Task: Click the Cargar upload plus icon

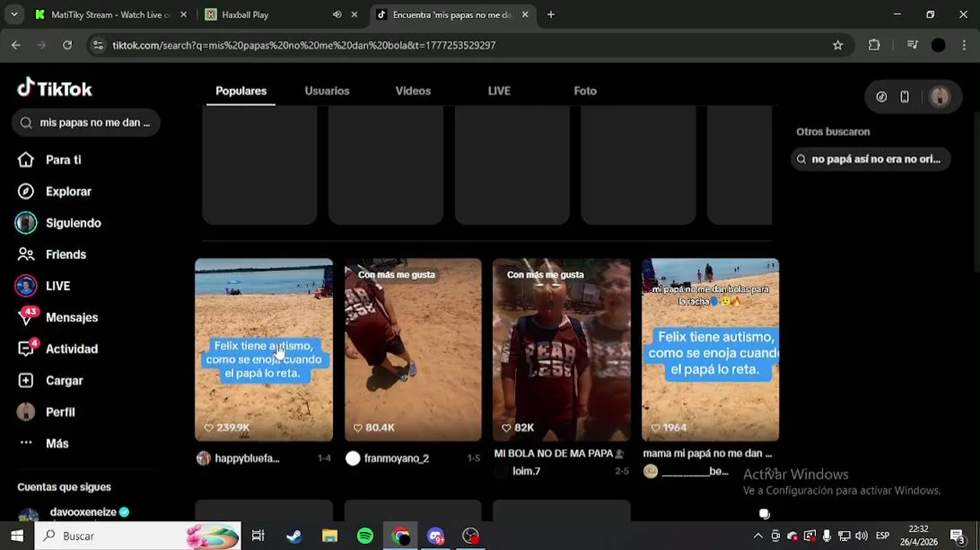Action: [x=26, y=380]
